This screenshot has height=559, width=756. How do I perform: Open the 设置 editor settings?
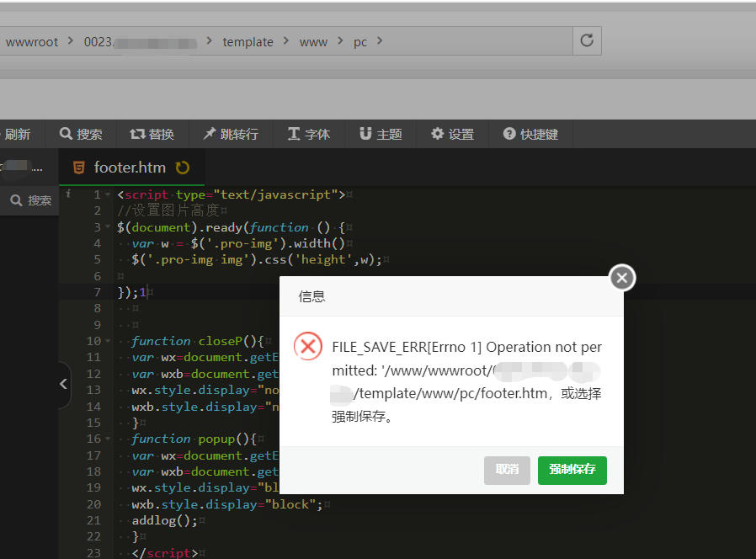(452, 134)
